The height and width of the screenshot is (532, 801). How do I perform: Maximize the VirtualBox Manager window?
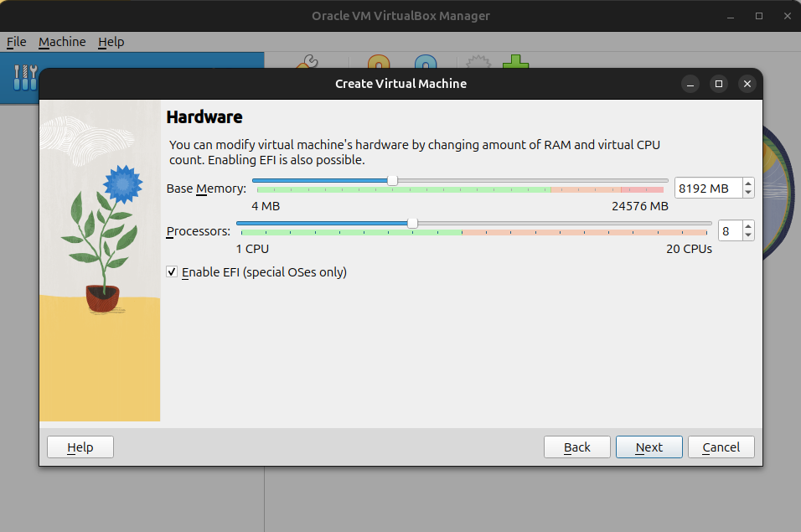click(759, 17)
